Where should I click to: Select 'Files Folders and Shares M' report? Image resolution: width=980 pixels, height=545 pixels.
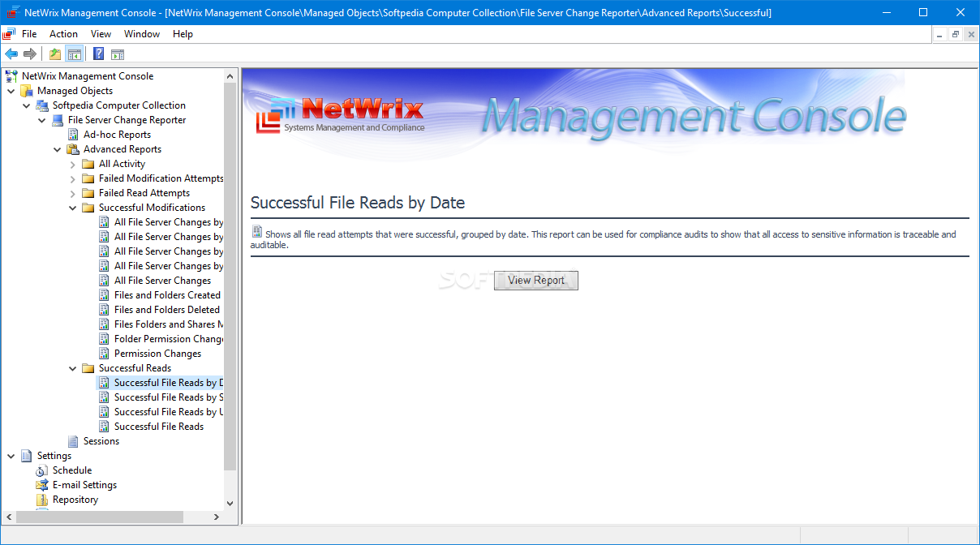tap(169, 324)
